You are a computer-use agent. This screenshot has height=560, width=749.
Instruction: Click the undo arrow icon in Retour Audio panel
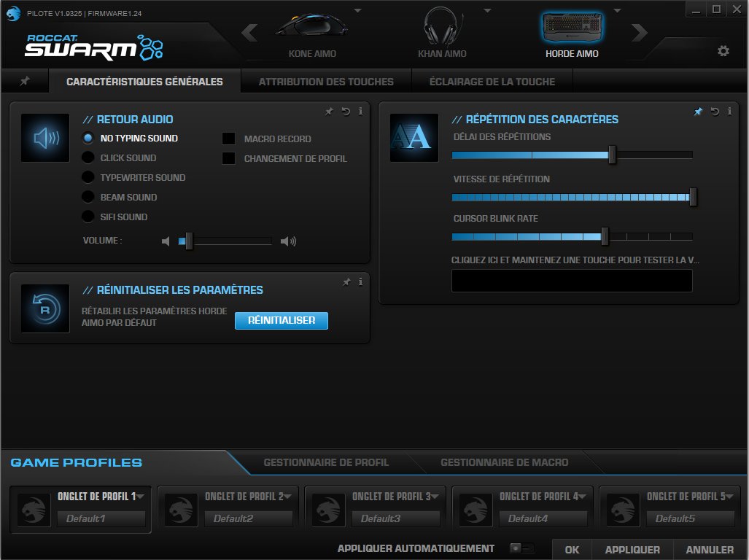344,112
